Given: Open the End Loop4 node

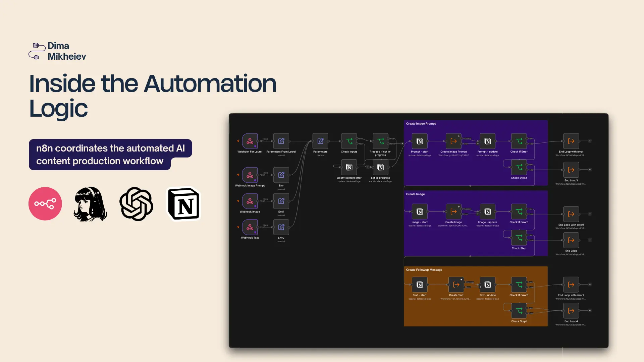Looking at the screenshot, I should [x=571, y=311].
